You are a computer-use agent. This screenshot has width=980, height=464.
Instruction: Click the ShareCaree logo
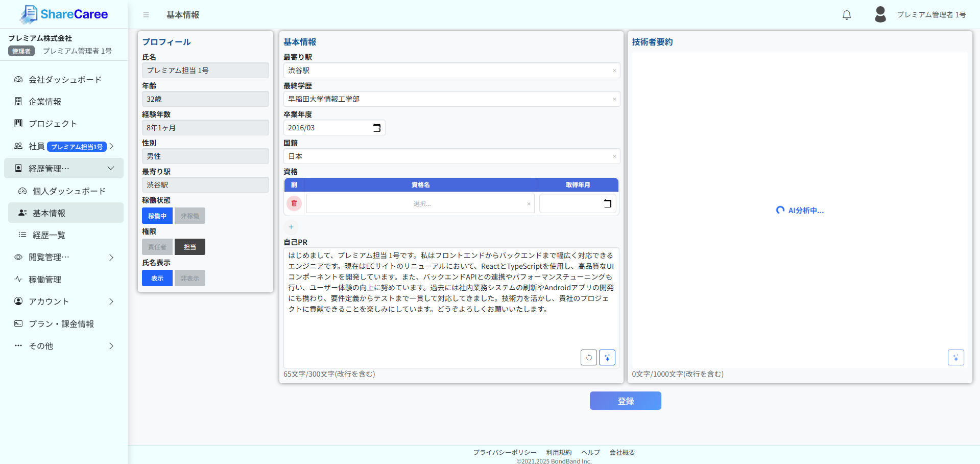coord(63,14)
